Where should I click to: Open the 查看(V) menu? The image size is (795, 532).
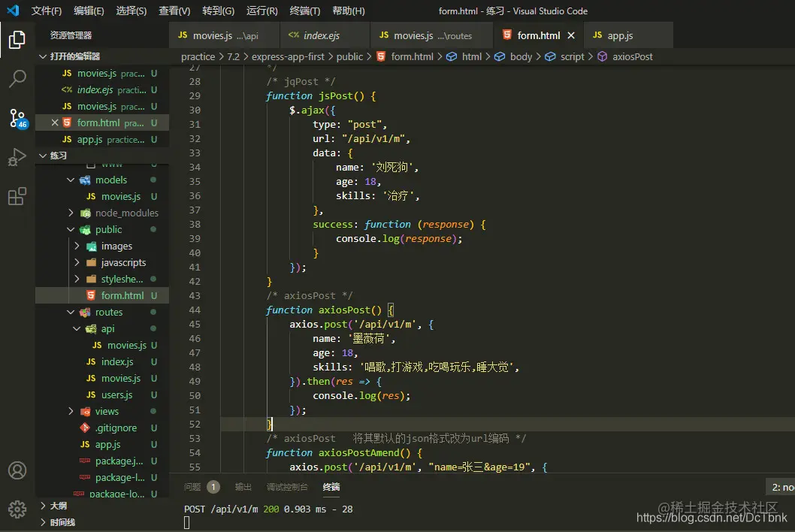(x=174, y=11)
